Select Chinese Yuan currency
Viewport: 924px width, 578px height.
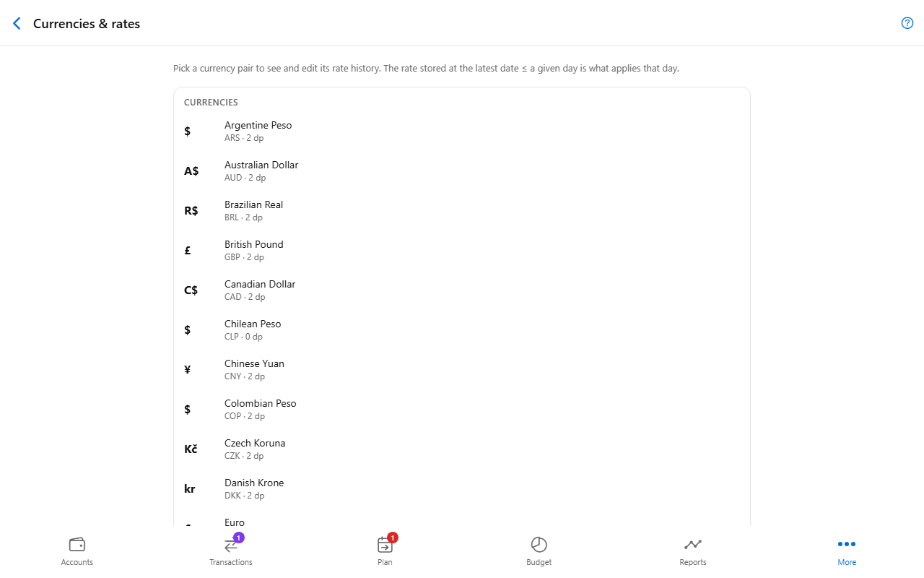coord(462,370)
